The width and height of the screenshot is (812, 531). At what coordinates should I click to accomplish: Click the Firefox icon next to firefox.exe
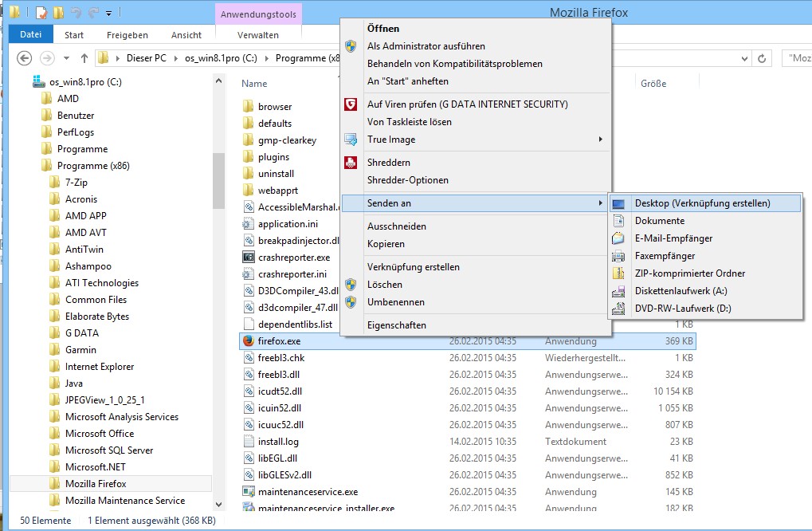coord(249,341)
